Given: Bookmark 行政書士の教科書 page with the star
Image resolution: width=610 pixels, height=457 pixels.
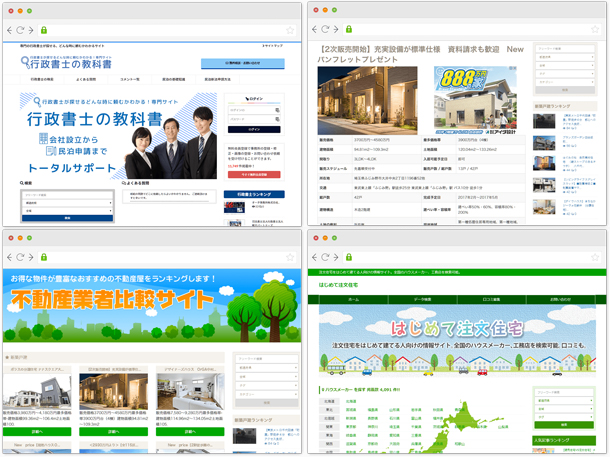Looking at the screenshot, I should (x=290, y=30).
